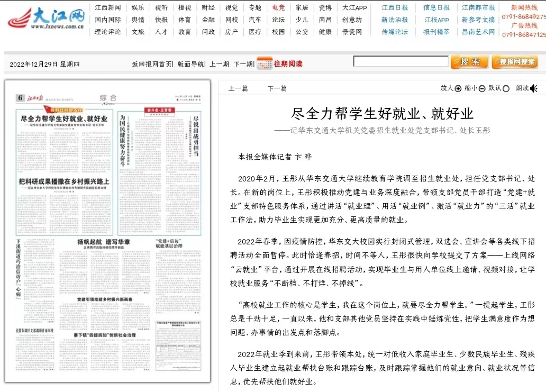Open the 江西新闻 menu item

(x=108, y=7)
